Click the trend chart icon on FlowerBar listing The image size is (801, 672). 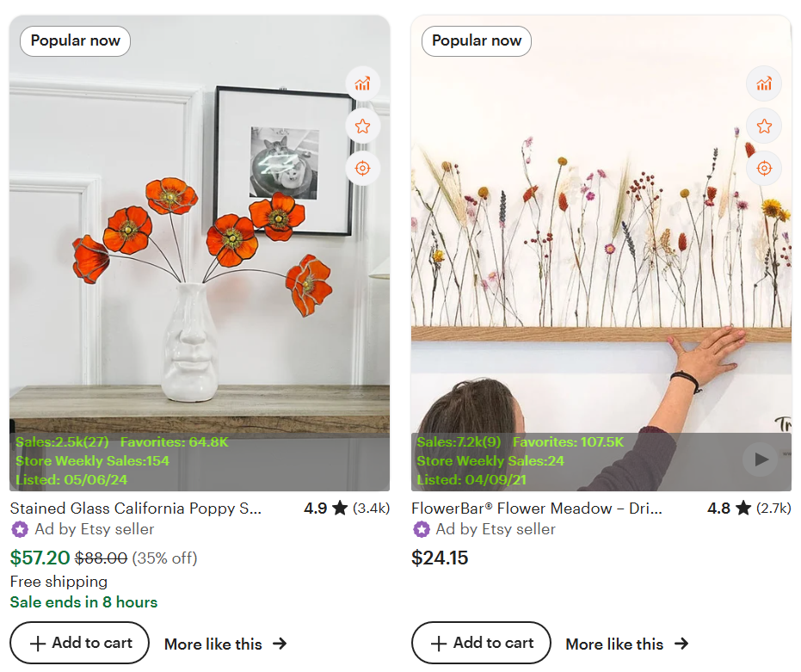coord(764,83)
